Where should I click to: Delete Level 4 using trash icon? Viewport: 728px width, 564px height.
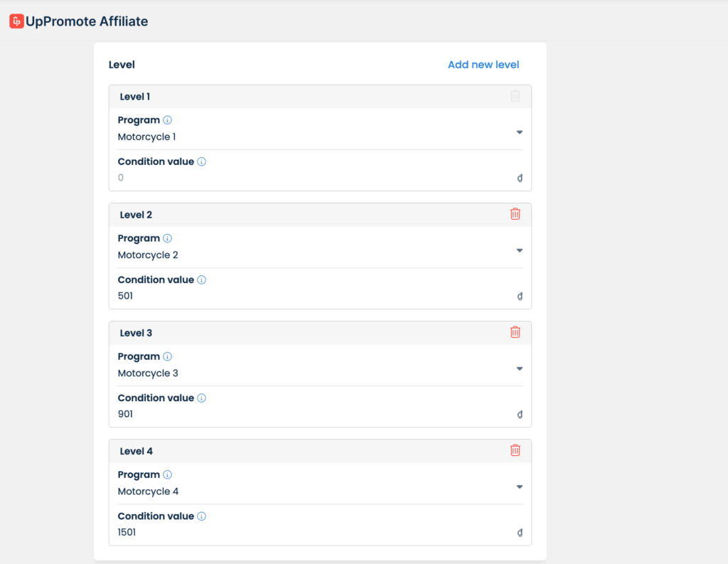[x=515, y=450]
